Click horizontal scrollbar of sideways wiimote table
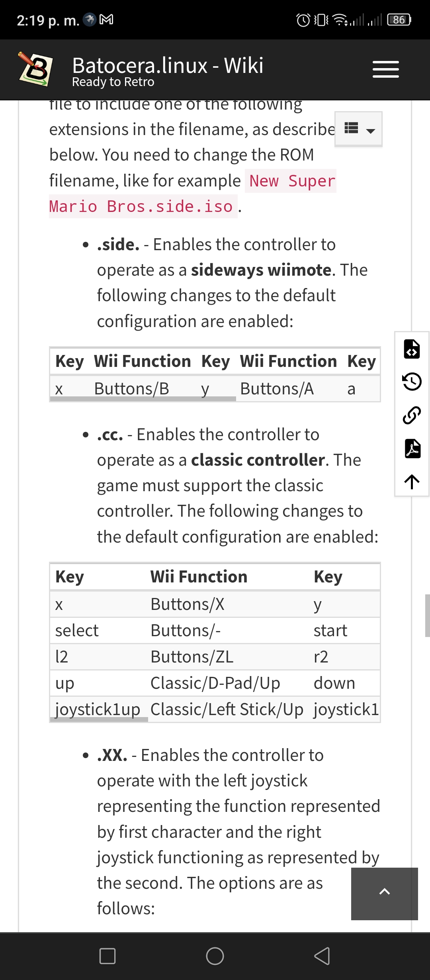This screenshot has width=430, height=980. click(x=143, y=399)
